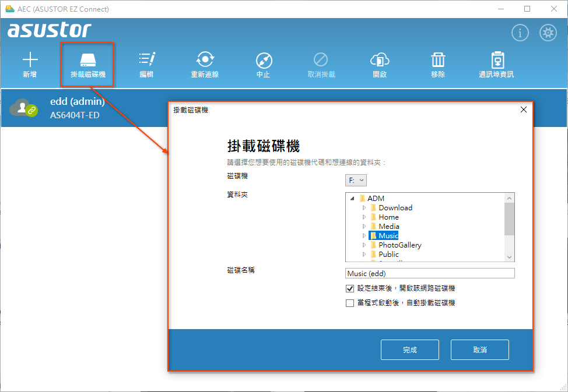Minimize the AEC window
Screen dimensions: 568x392
point(501,9)
